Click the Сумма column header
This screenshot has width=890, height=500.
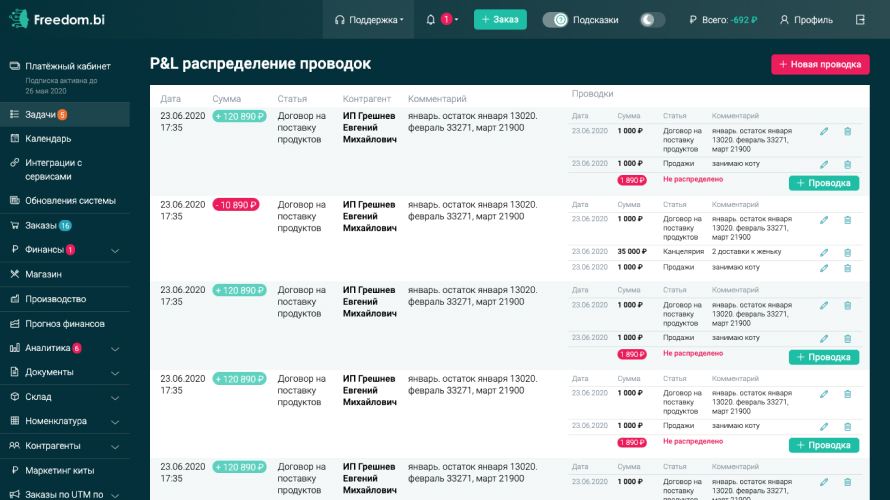click(x=226, y=99)
